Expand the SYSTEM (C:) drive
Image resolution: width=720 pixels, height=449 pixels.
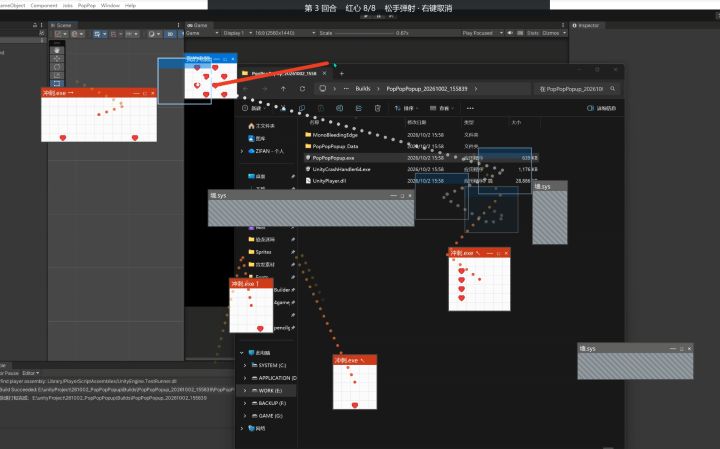coord(245,365)
